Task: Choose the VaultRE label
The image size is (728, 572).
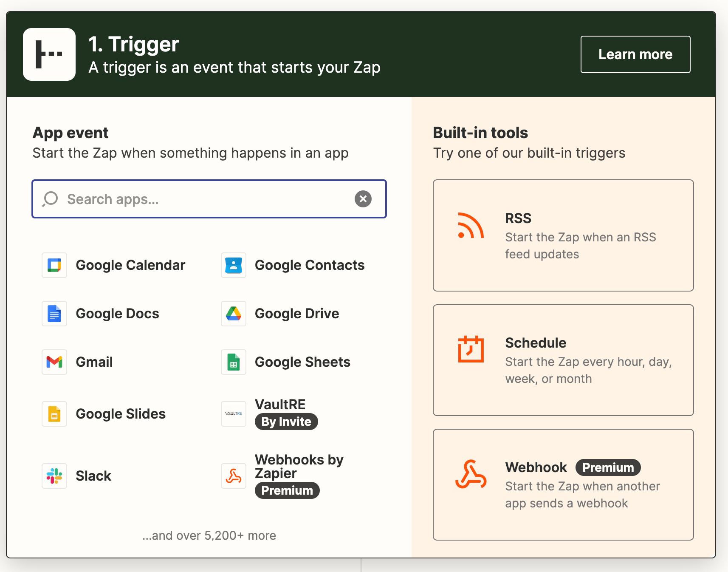Action: pyautogui.click(x=280, y=404)
